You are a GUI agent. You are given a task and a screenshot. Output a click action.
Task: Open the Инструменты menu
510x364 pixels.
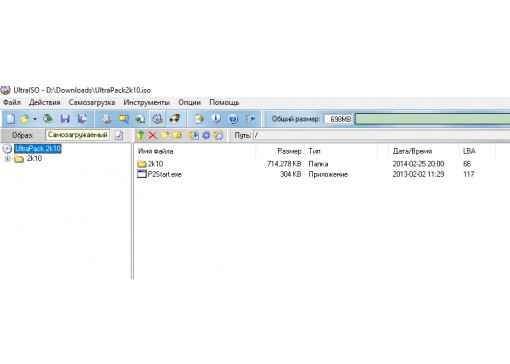click(x=146, y=102)
